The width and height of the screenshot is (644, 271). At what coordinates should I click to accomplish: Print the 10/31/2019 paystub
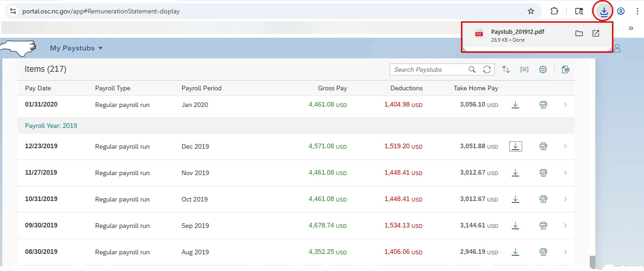[543, 199]
